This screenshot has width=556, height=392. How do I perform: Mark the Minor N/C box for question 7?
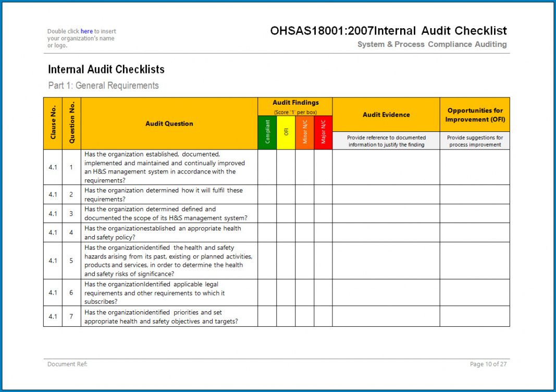(x=304, y=316)
